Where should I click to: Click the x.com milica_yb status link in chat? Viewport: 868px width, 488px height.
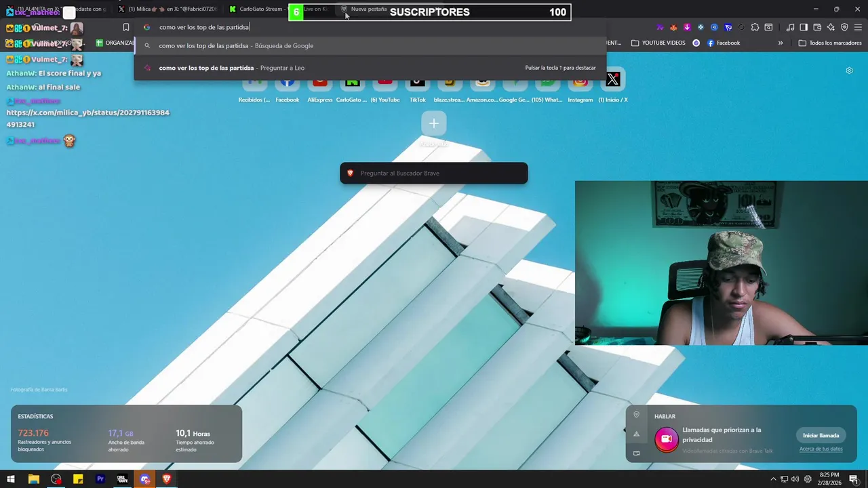pyautogui.click(x=87, y=119)
